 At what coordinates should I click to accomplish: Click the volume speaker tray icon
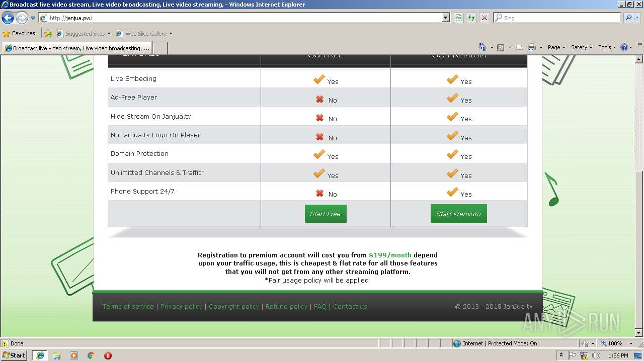click(597, 355)
